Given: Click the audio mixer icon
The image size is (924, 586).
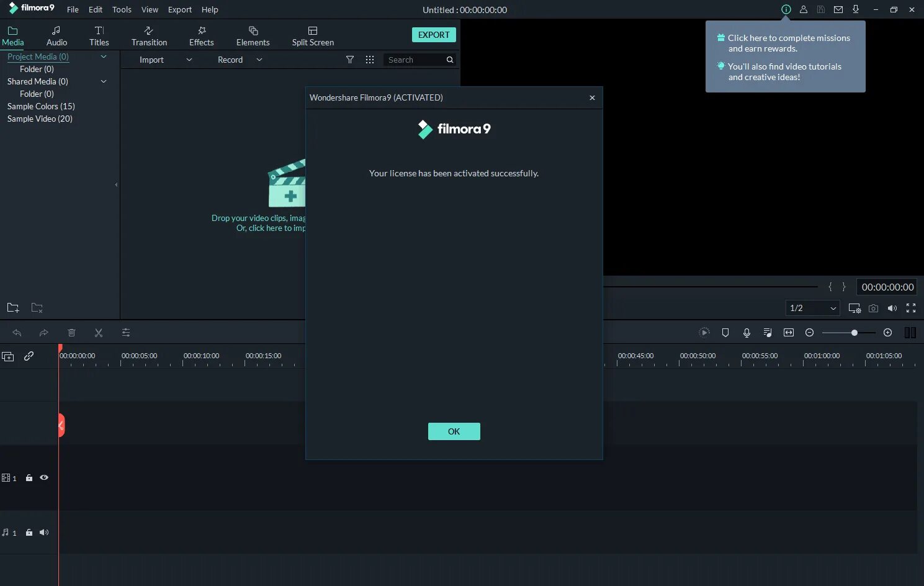Looking at the screenshot, I should 768,333.
